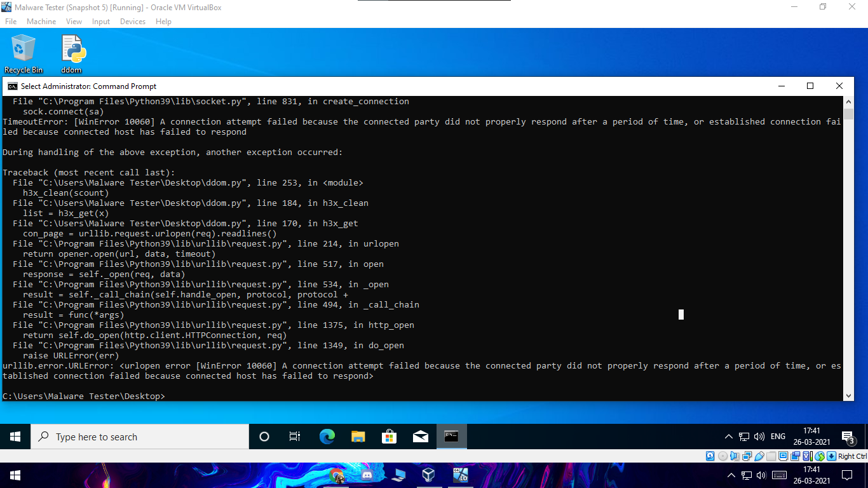Open Task View from the taskbar

[x=294, y=437]
